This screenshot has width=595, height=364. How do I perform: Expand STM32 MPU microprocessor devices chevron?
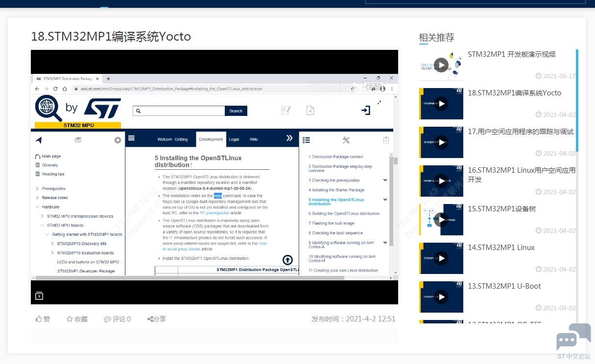tap(42, 216)
